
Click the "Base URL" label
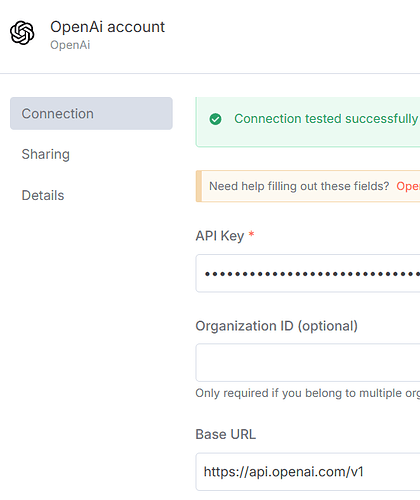pyautogui.click(x=226, y=434)
